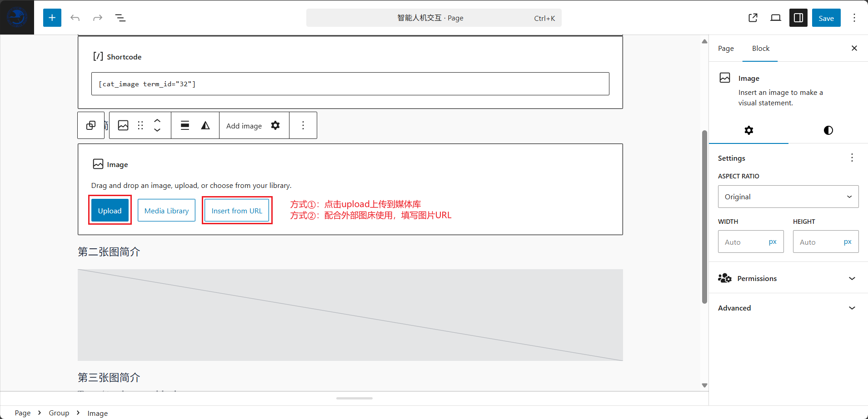Click the editor vertical scrollbar thumb

pyautogui.click(x=704, y=217)
